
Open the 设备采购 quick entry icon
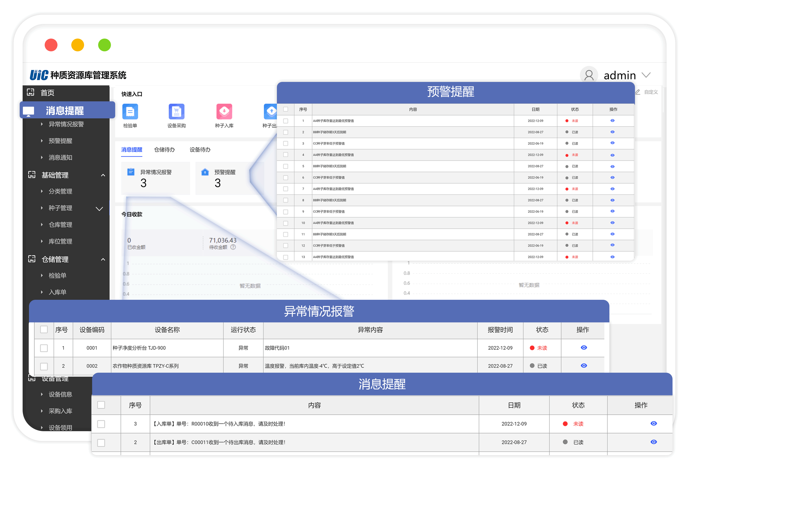point(176,112)
